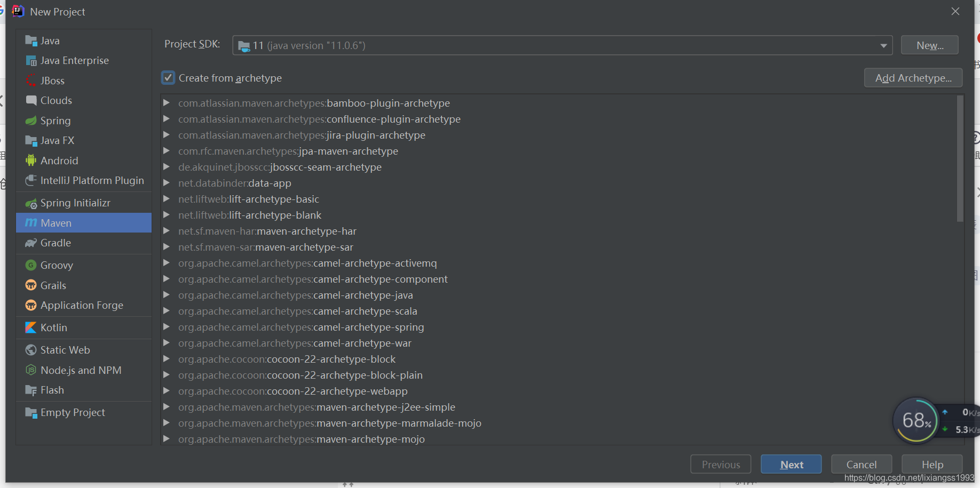Screen dimensions: 980x488
Task: Select Java Enterprise project type
Action: click(x=84, y=61)
